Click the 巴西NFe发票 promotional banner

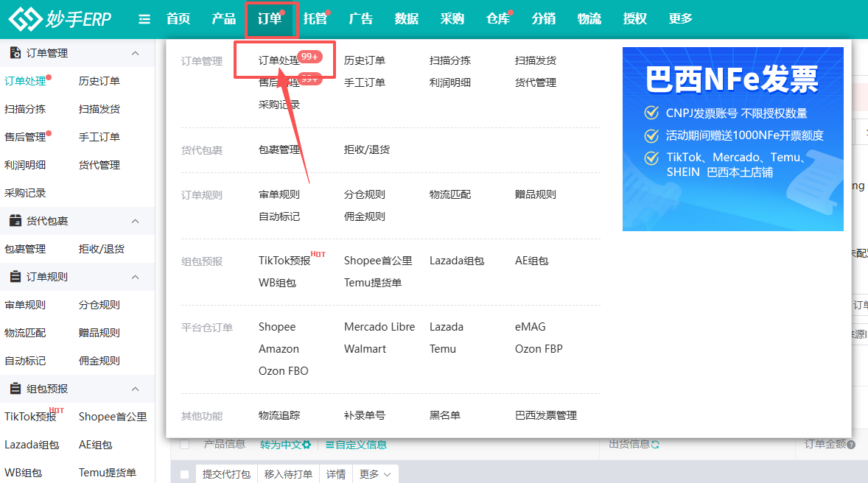(733, 139)
